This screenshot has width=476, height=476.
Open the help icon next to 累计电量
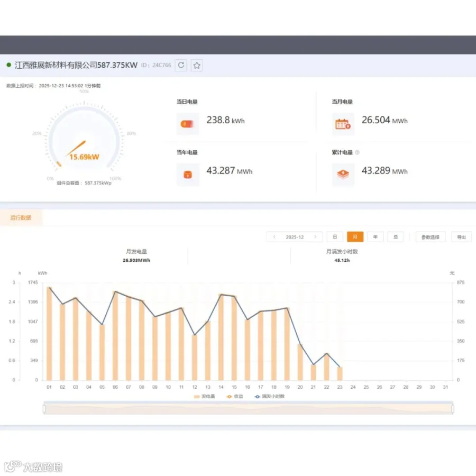point(358,152)
